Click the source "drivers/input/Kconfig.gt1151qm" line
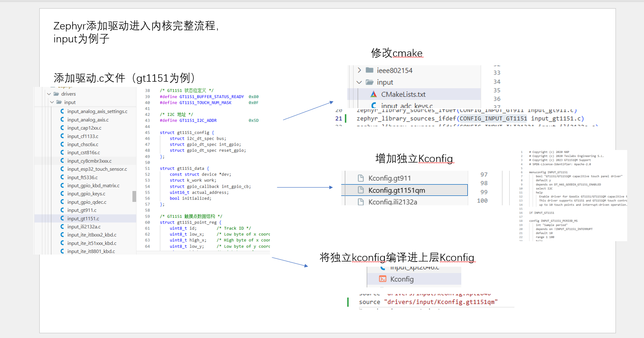Viewport: 644px width, 338px height. (x=428, y=302)
